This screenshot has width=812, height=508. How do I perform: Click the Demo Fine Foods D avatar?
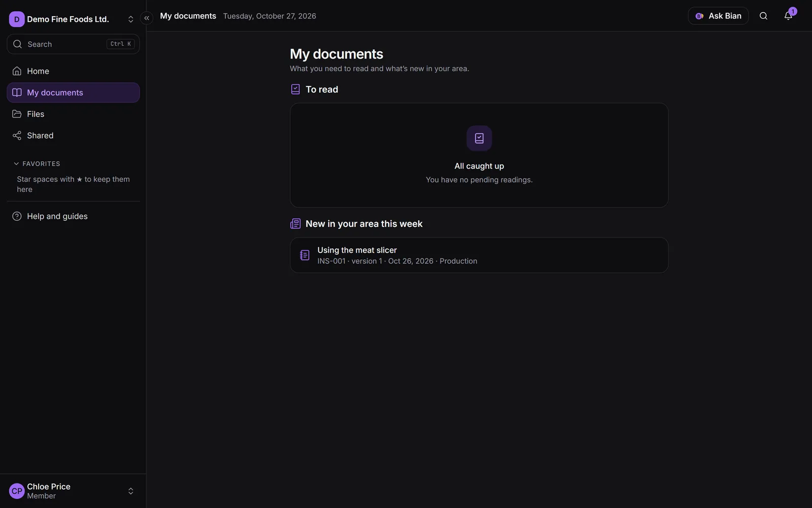(17, 19)
